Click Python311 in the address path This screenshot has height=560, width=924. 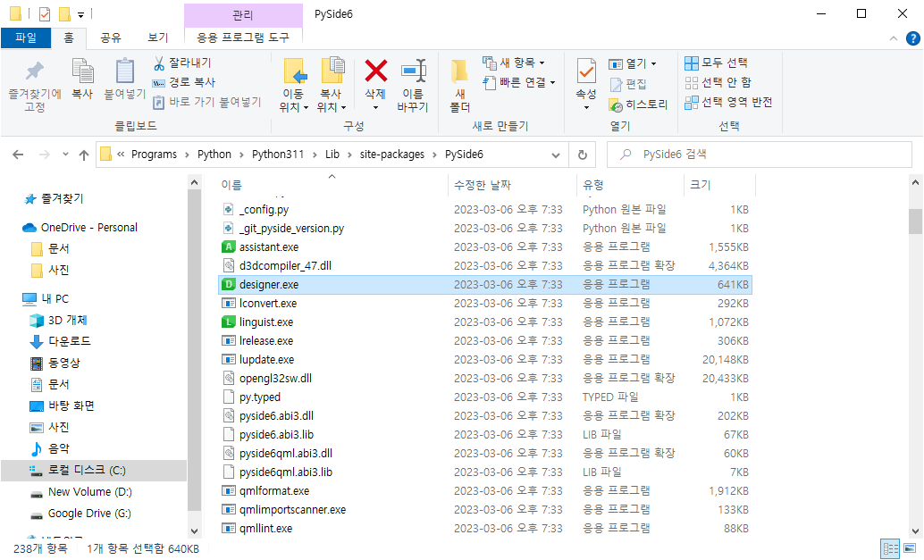click(x=278, y=155)
